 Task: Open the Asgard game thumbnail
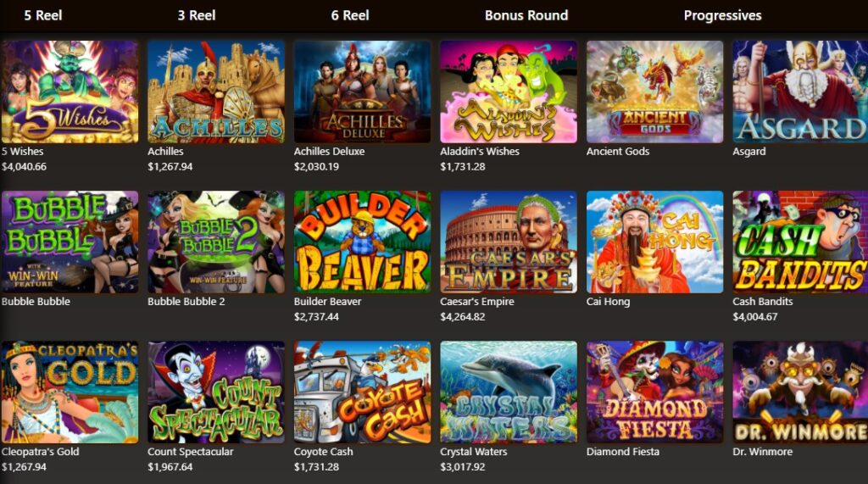click(x=800, y=92)
